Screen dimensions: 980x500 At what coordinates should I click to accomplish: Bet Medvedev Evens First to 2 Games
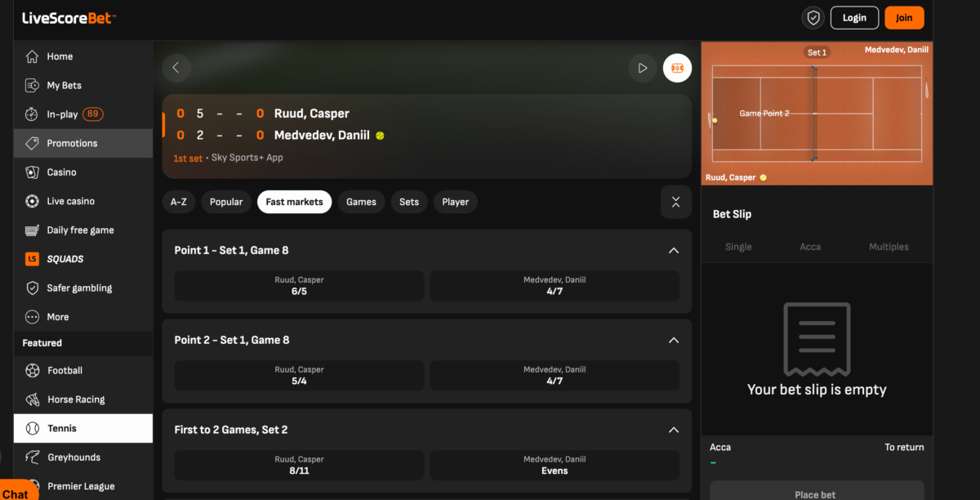pos(555,465)
